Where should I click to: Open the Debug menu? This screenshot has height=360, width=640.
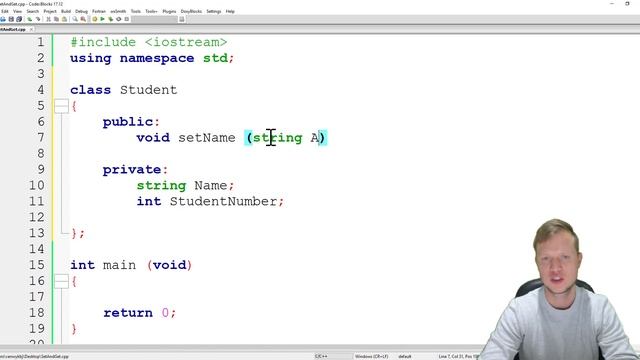(x=81, y=11)
